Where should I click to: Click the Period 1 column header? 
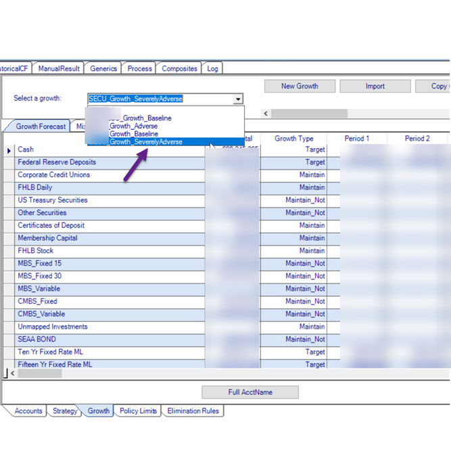pos(356,138)
